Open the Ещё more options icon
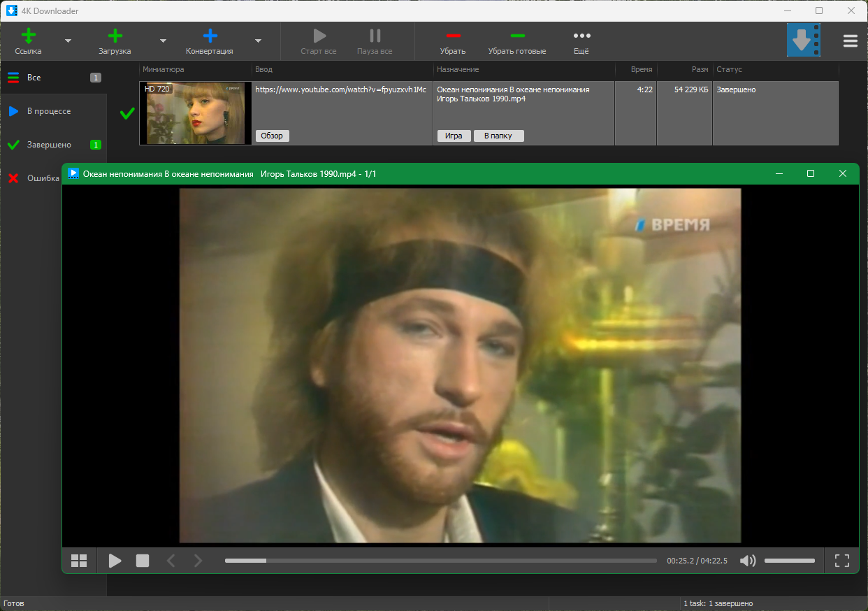This screenshot has height=611, width=868. 581,36
